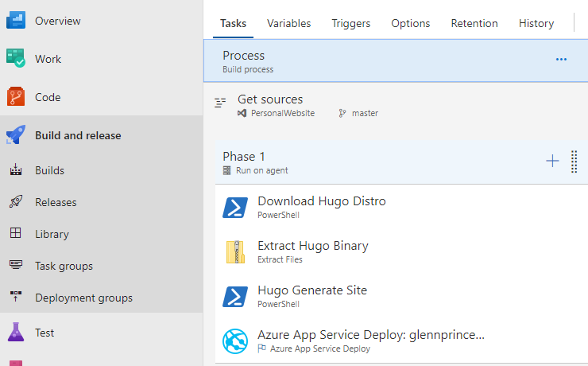588x366 pixels.
Task: Click the master branch name
Action: [x=365, y=113]
